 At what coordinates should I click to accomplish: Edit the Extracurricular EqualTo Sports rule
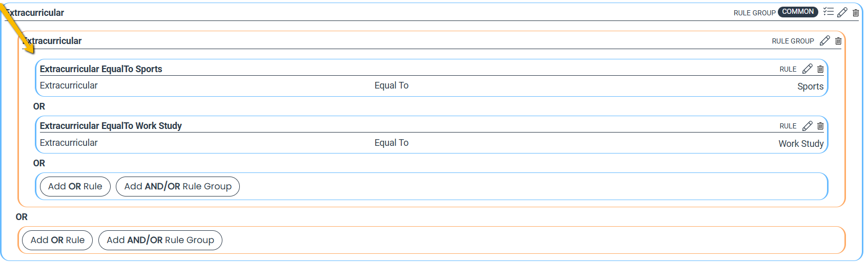click(808, 69)
